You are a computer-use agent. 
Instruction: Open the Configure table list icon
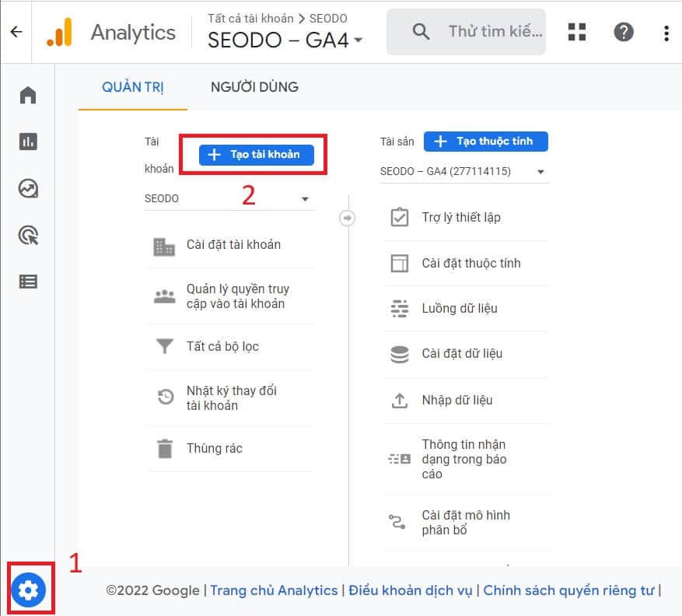(28, 282)
